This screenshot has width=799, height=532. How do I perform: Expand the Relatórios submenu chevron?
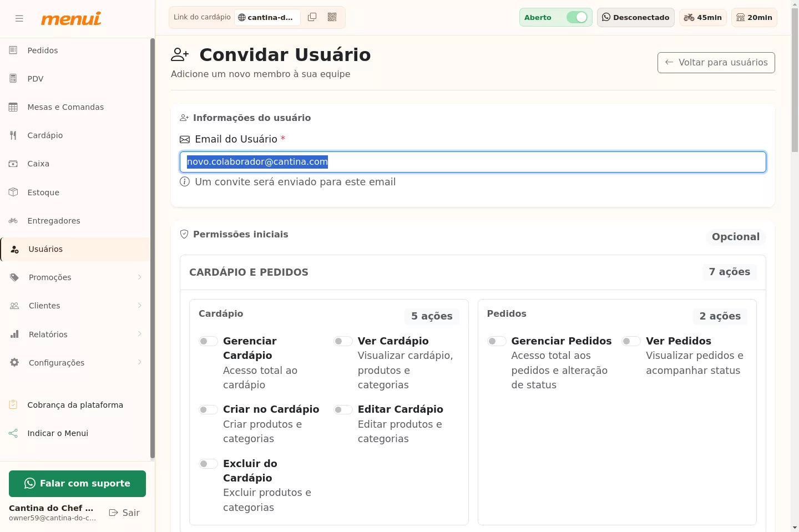(139, 334)
